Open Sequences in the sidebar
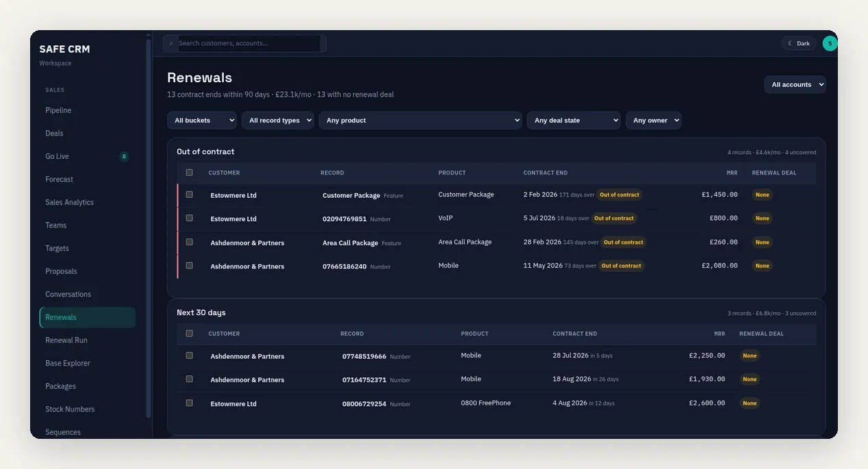Image resolution: width=868 pixels, height=469 pixels. point(88,432)
